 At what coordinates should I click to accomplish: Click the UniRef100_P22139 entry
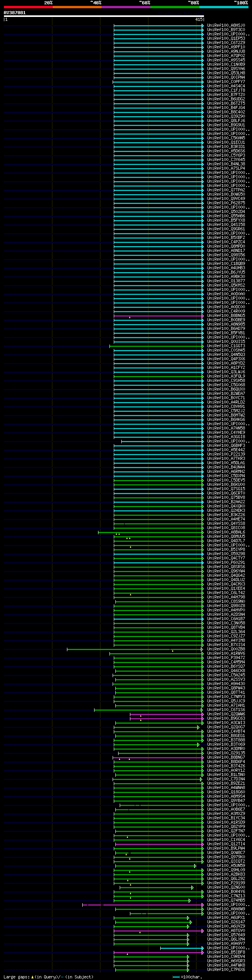coord(226,454)
